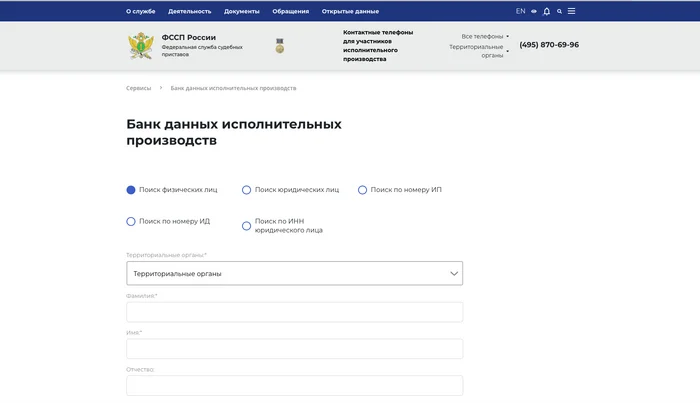
Task: Click the Имя input field
Action: click(x=295, y=349)
